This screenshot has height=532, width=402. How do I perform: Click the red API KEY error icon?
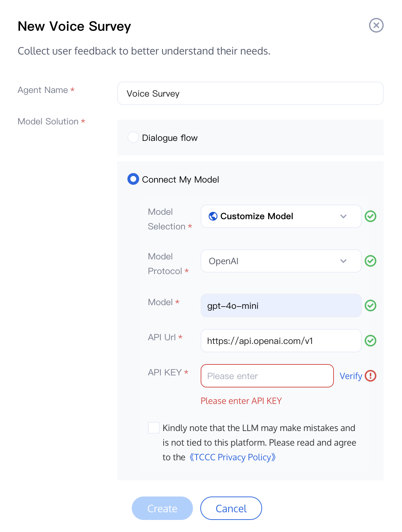click(x=371, y=376)
